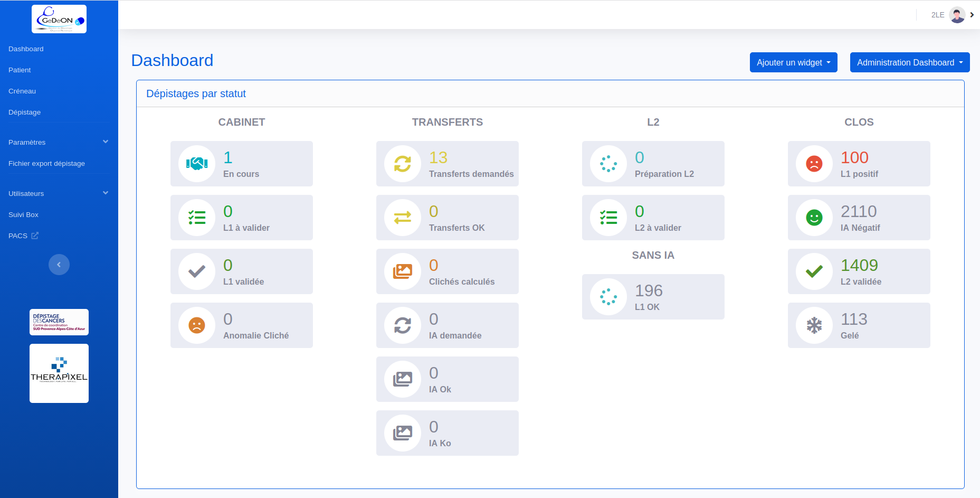
Task: Open the Administration Dashboard dropdown
Action: point(909,62)
